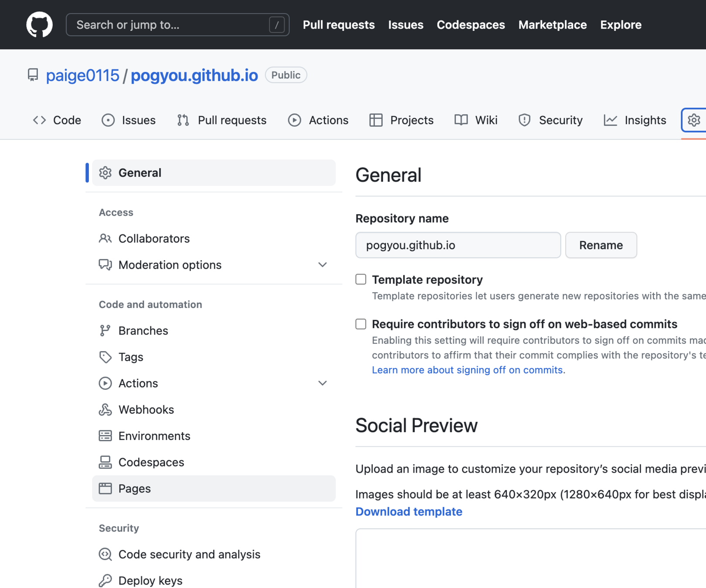Switch to the repository Wiki tab

point(476,120)
